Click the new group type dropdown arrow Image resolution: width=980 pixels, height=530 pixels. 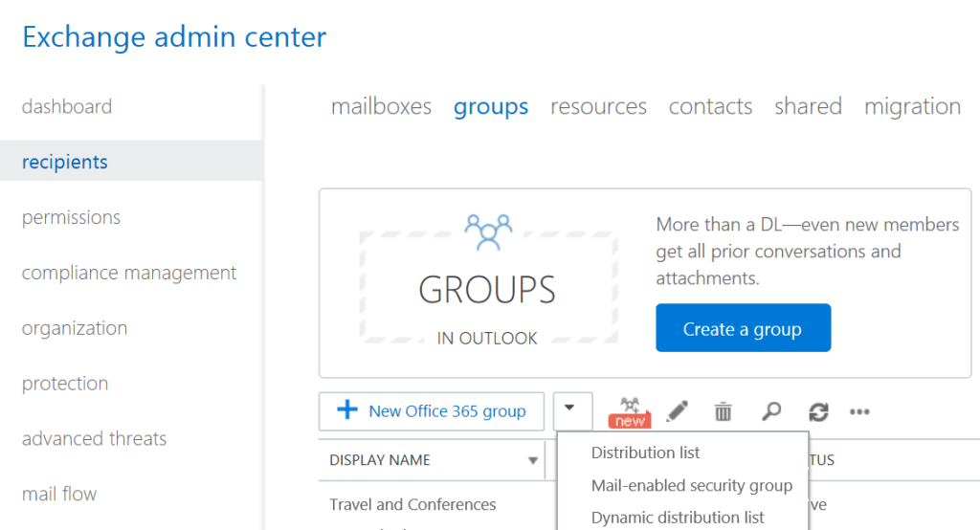coord(572,410)
